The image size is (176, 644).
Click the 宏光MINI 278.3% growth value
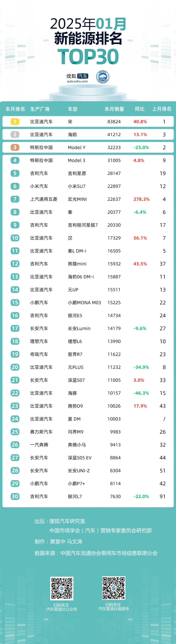(x=141, y=199)
